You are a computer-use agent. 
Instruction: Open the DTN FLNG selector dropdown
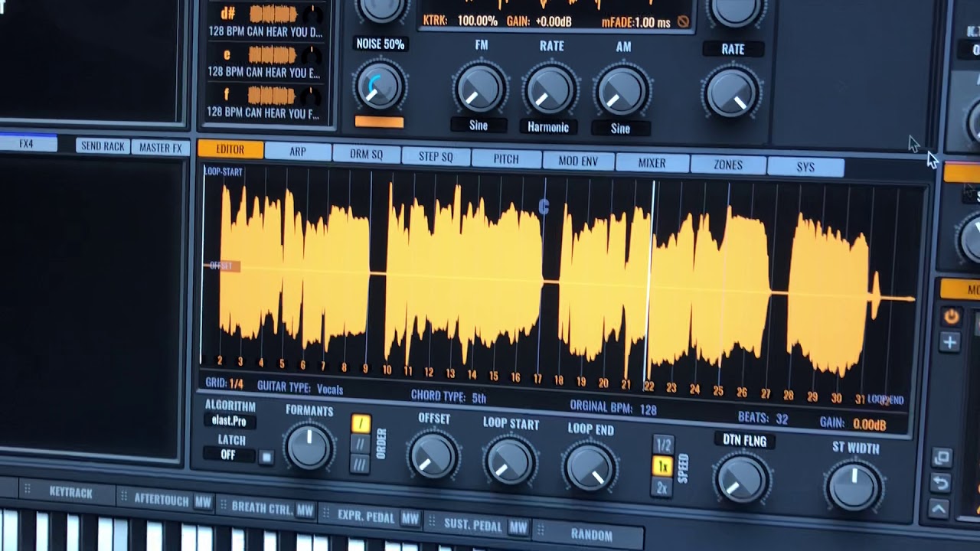(744, 440)
